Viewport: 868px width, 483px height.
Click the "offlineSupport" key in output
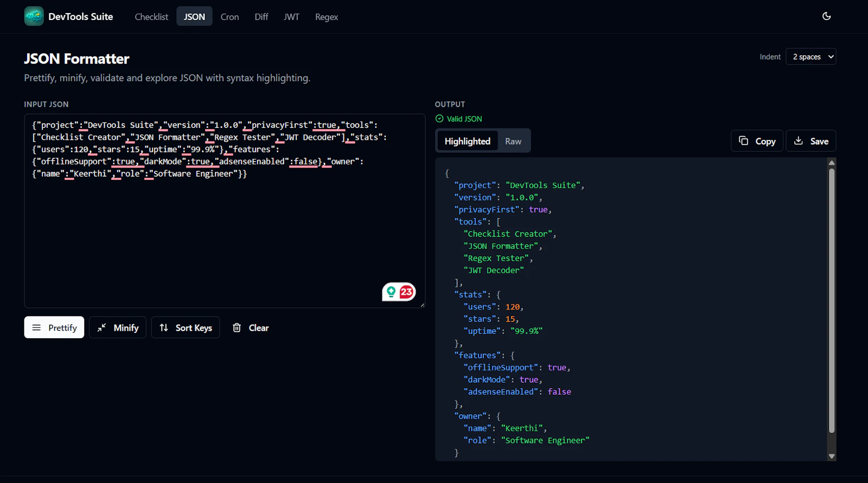[x=501, y=368]
